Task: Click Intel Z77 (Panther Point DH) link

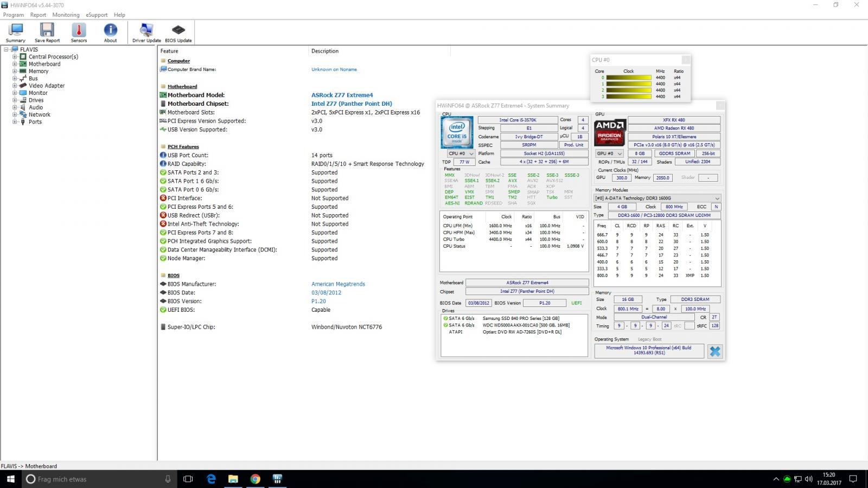Action: 352,104
